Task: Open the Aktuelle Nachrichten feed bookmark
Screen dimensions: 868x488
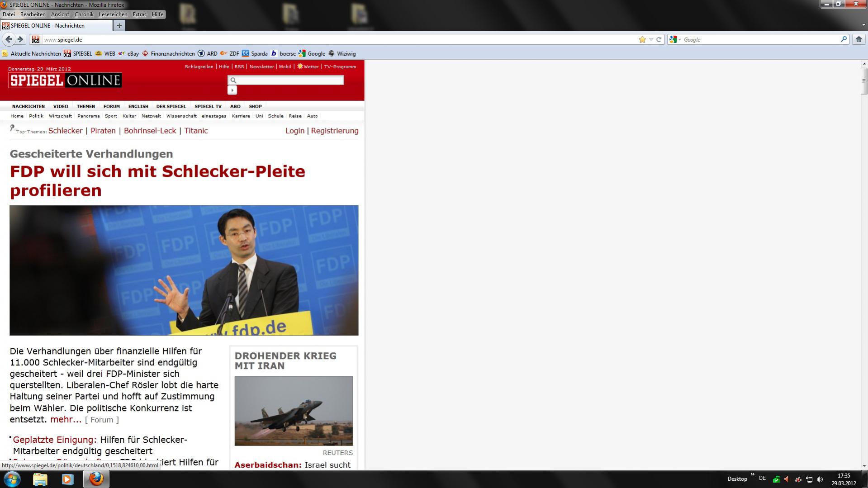Action: click(x=31, y=53)
